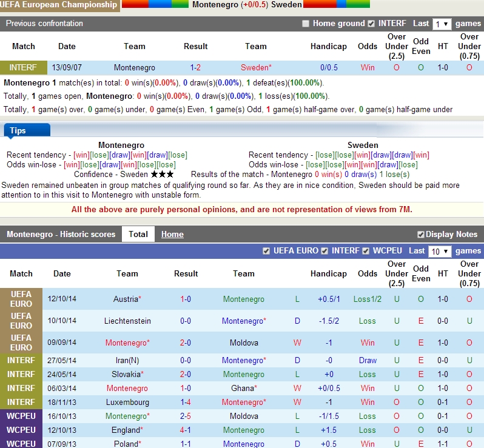Open the 2-0 Slovakia result
Image resolution: width=484 pixels, height=448 pixels.
pos(186,374)
